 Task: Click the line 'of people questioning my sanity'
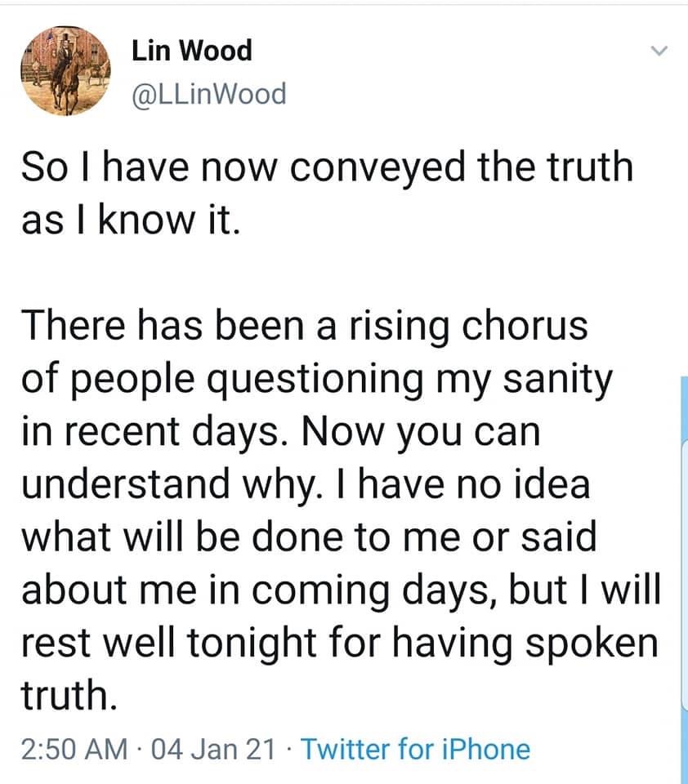(316, 379)
